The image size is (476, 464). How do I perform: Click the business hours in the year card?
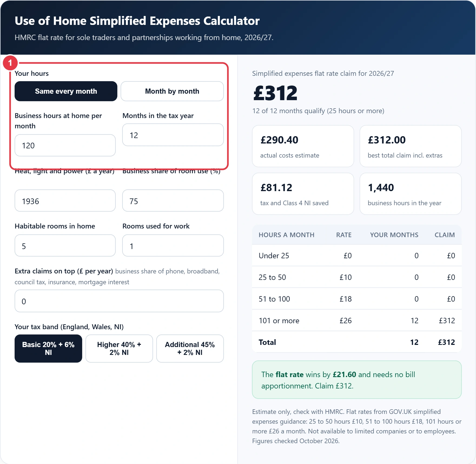(411, 194)
